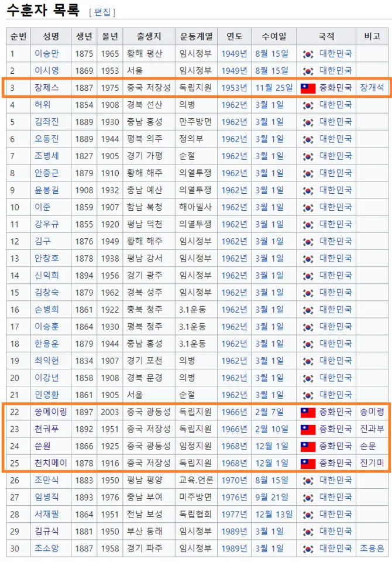Click the flag icon in 쑨원 row
392x562 pixels.
[x=308, y=446]
